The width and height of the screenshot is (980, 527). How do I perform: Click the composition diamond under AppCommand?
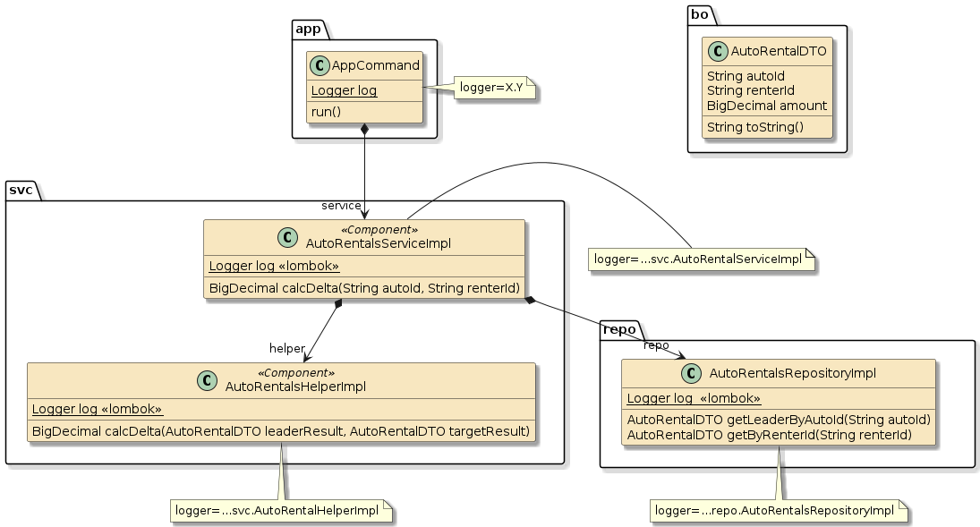pos(364,130)
